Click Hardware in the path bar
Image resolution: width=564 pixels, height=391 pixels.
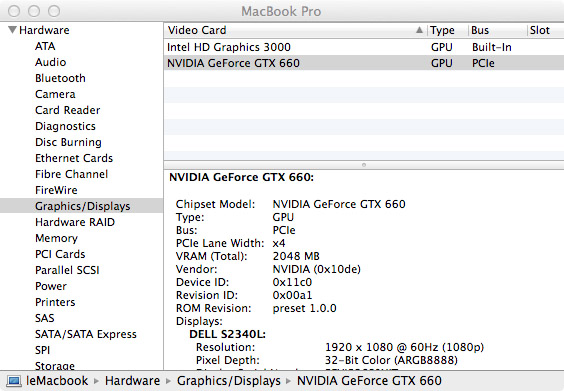(x=132, y=381)
